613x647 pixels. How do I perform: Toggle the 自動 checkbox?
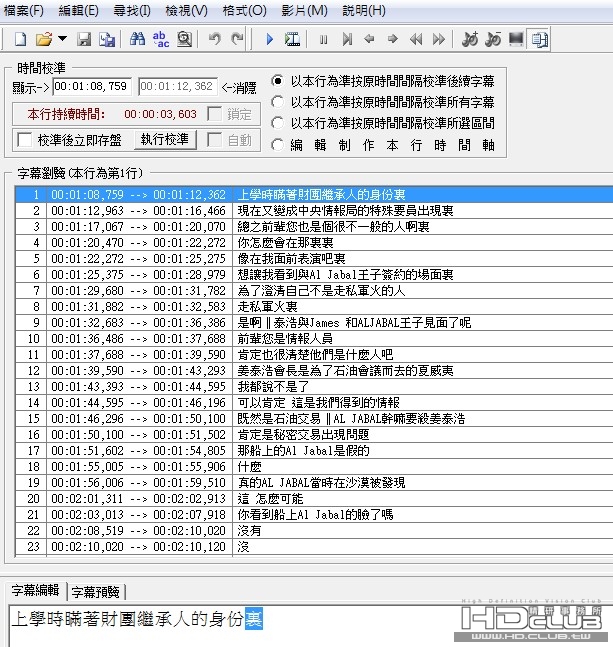tap(215, 140)
